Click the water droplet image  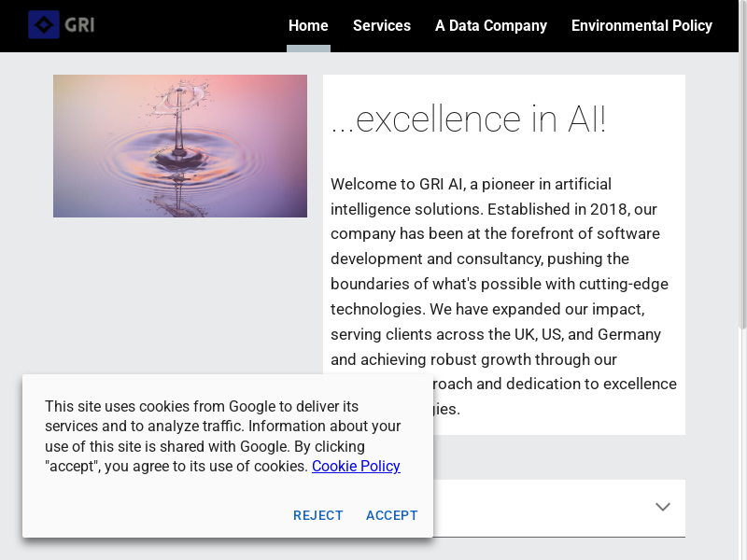point(180,146)
